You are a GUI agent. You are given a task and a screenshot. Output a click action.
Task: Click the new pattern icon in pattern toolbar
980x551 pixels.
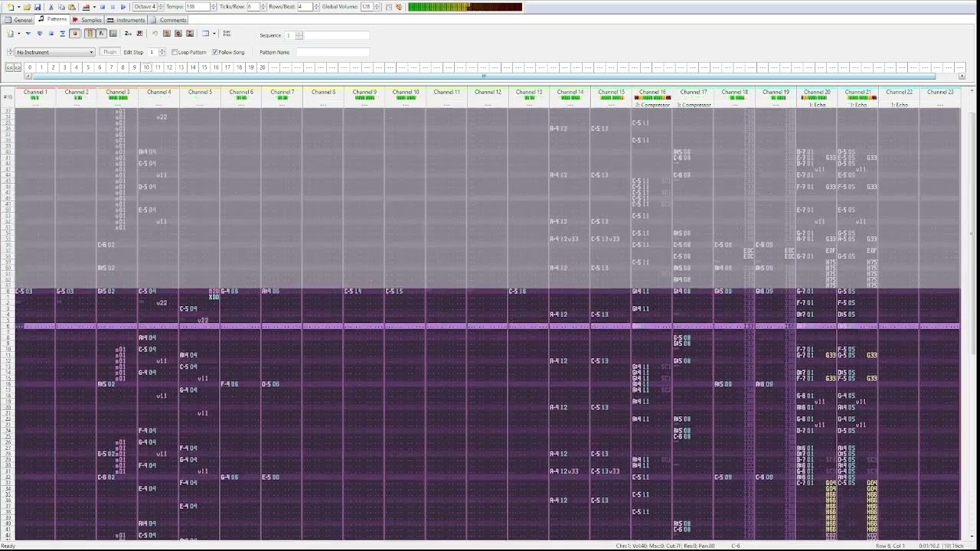(10, 34)
